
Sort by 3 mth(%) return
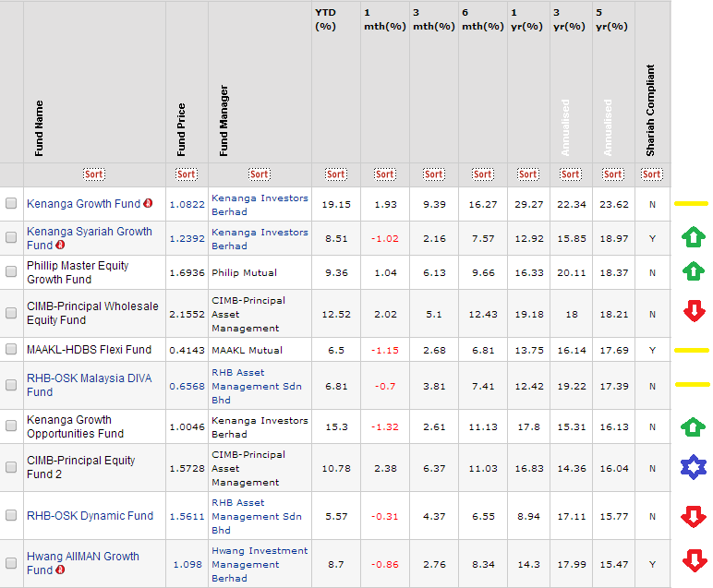pyautogui.click(x=434, y=174)
